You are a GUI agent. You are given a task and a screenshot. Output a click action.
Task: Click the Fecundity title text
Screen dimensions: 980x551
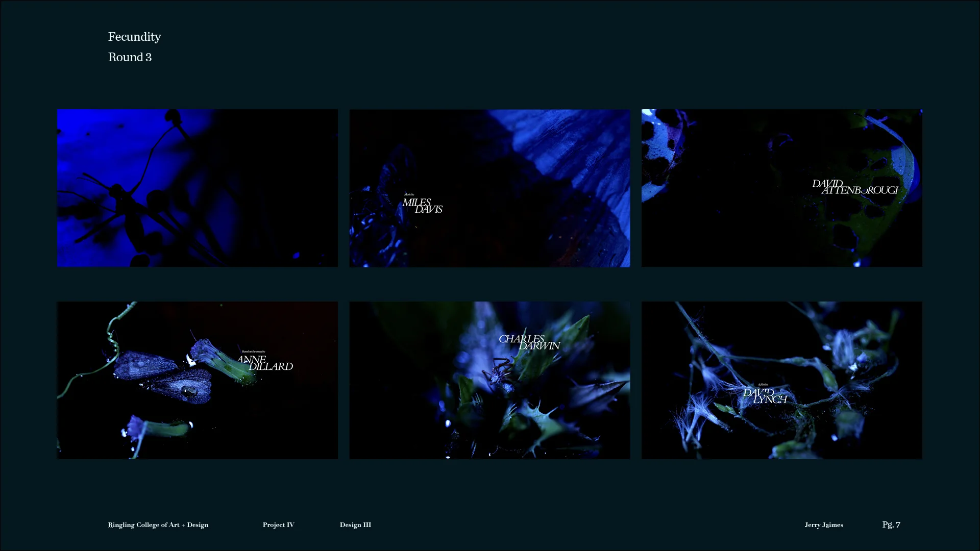point(134,37)
